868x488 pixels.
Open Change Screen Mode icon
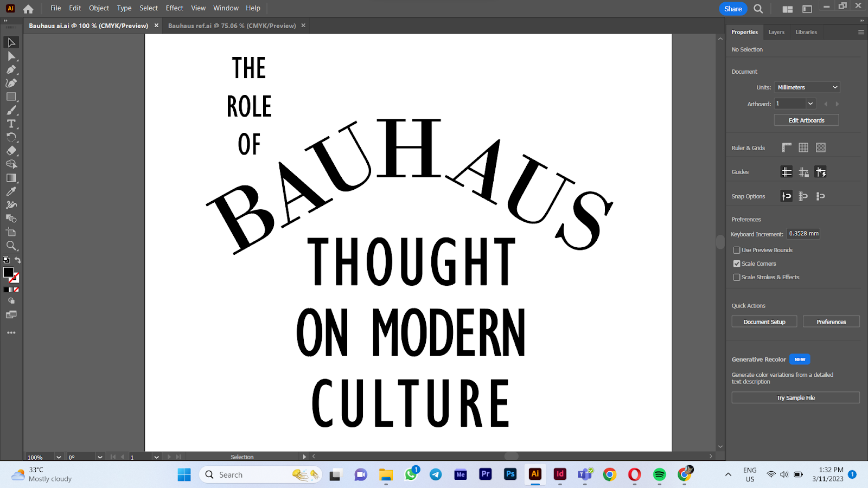point(11,314)
